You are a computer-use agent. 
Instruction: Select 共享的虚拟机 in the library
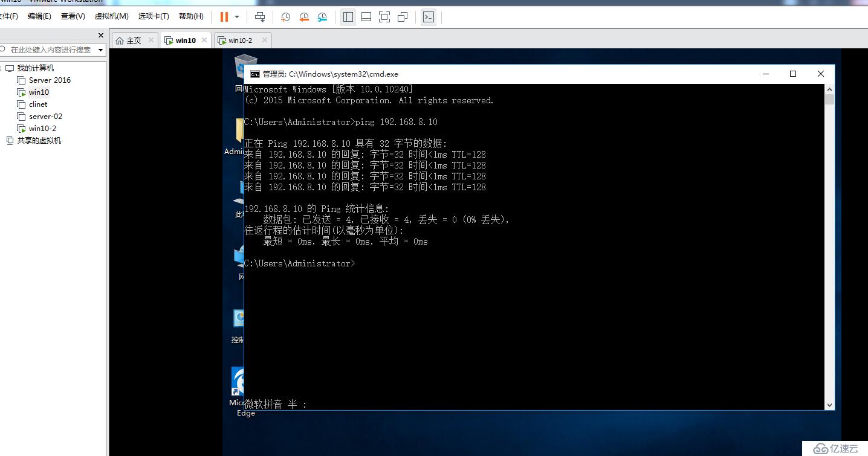pos(39,141)
